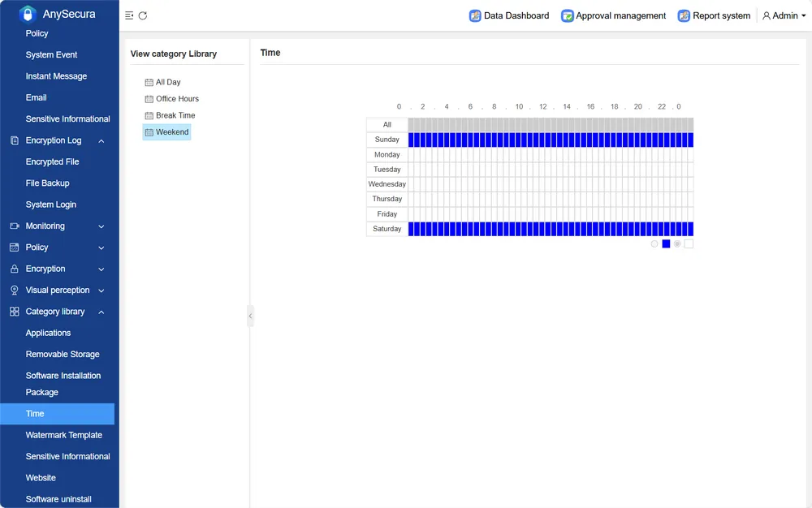This screenshot has width=812, height=508.
Task: Select the blue-fill radio button under grid
Action: click(654, 243)
